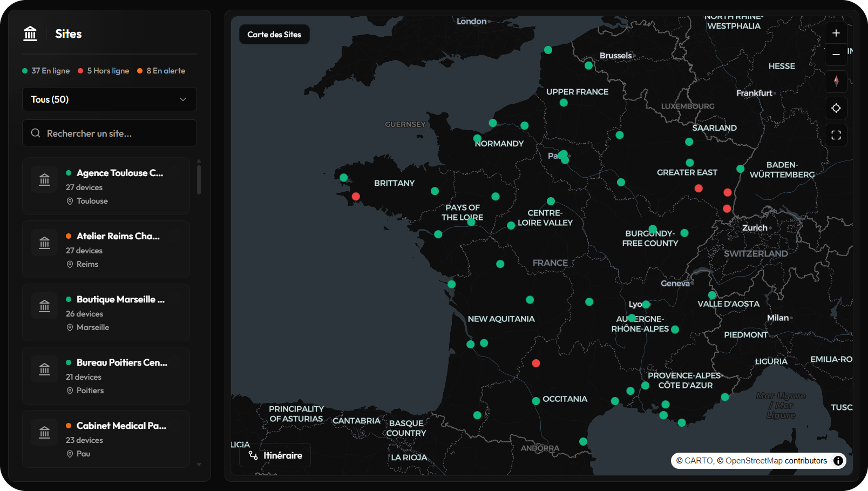
Task: Click the green marker near Andorra
Action: point(583,441)
